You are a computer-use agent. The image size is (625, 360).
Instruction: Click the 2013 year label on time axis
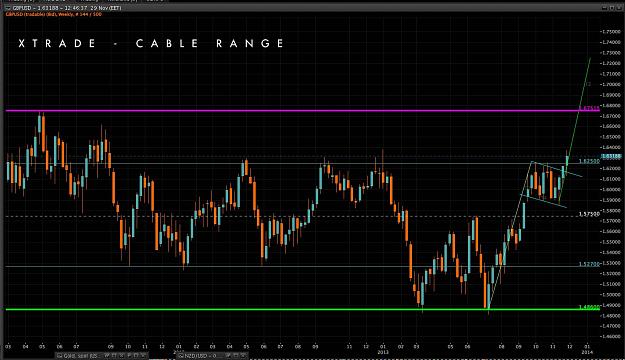point(383,352)
